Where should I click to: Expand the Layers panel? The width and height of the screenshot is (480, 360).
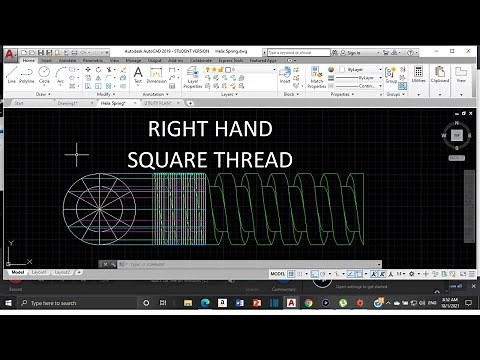229,94
